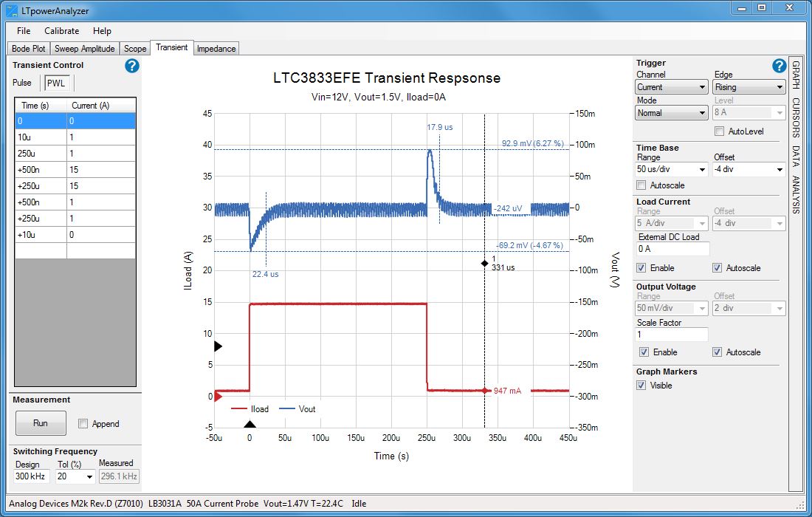Image resolution: width=812 pixels, height=517 pixels.
Task: Hide graph markers via Visible checkbox
Action: click(x=642, y=386)
